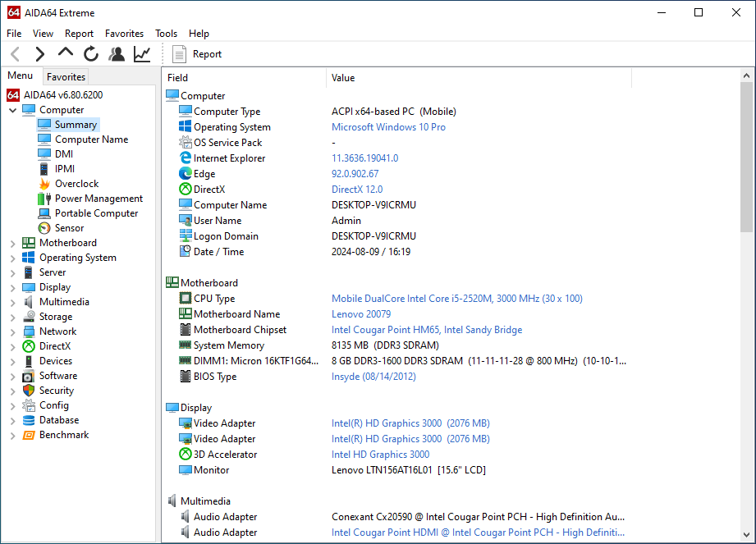Click the Value column header
The width and height of the screenshot is (756, 544).
[x=343, y=78]
